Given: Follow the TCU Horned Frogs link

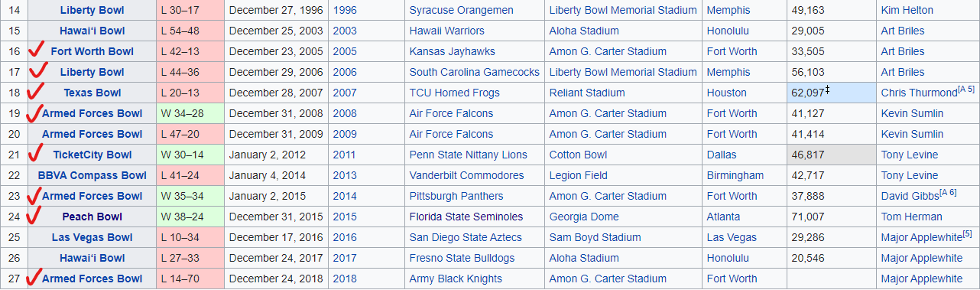Looking at the screenshot, I should [454, 93].
